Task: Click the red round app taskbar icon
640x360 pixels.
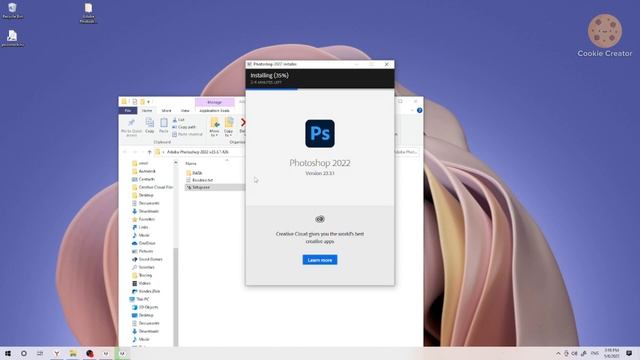Action: pyautogui.click(x=90, y=353)
